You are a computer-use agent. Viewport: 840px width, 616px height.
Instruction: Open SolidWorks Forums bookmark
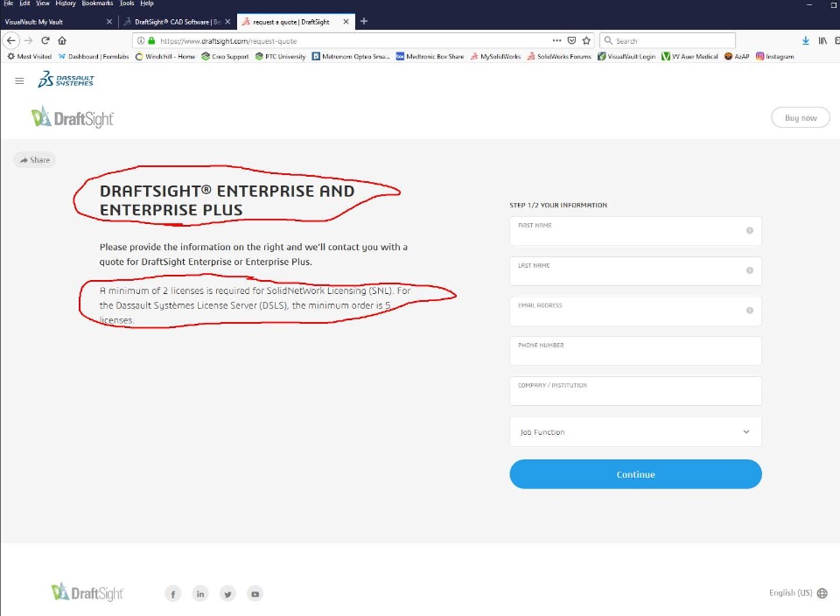pyautogui.click(x=559, y=56)
